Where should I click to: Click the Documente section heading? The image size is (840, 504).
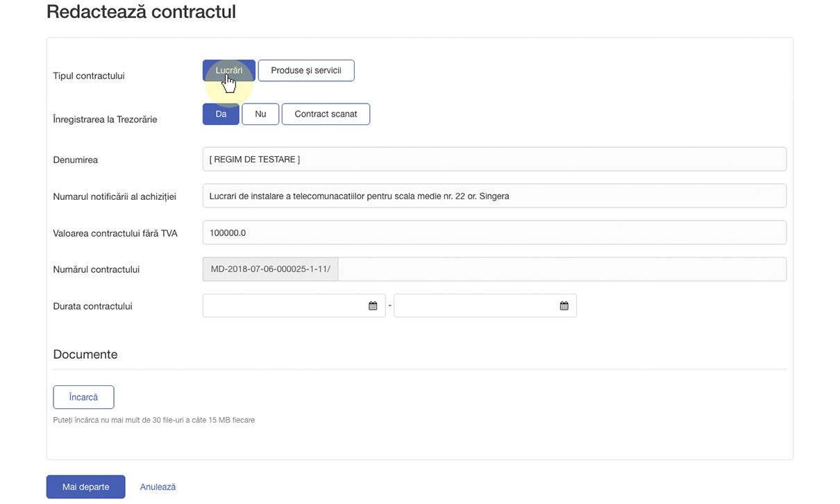pos(85,354)
